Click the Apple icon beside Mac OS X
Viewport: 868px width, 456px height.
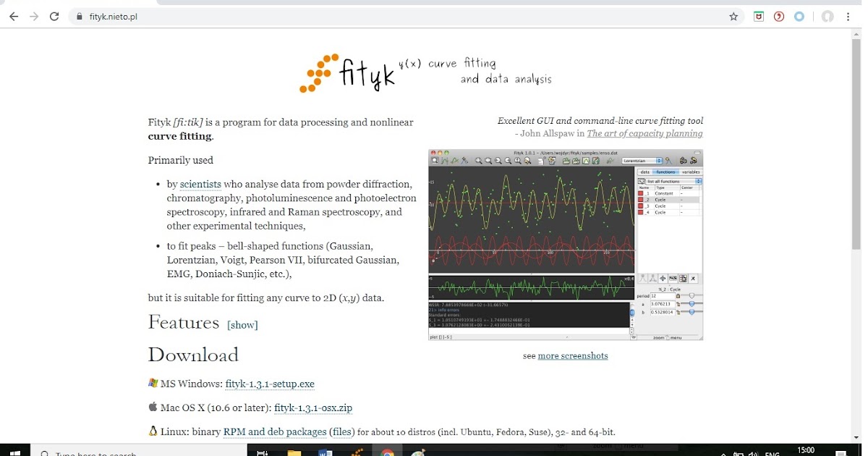[x=153, y=407]
